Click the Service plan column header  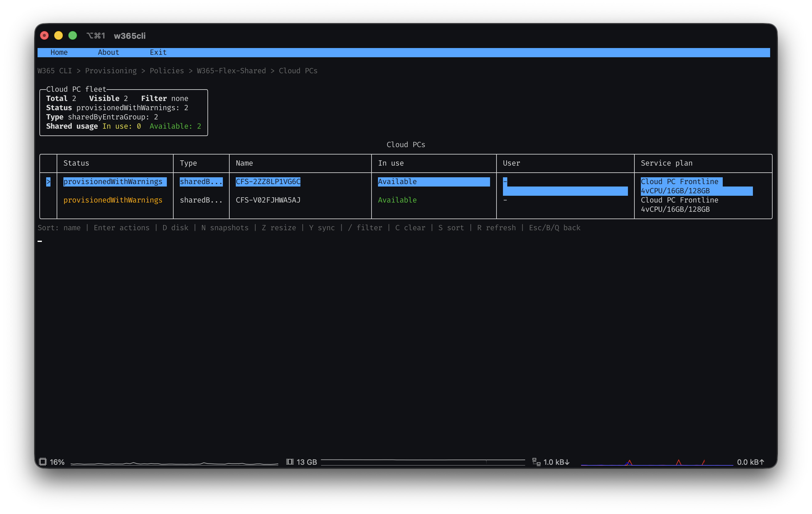coord(667,163)
